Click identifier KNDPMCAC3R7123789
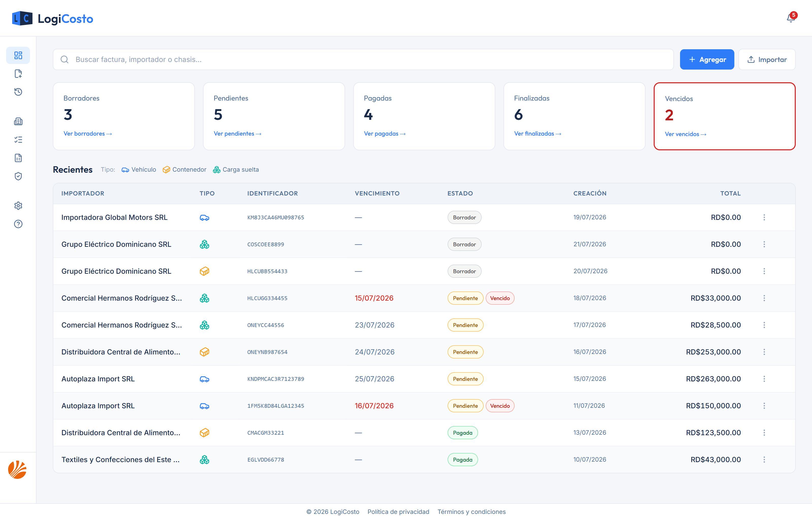 276,379
